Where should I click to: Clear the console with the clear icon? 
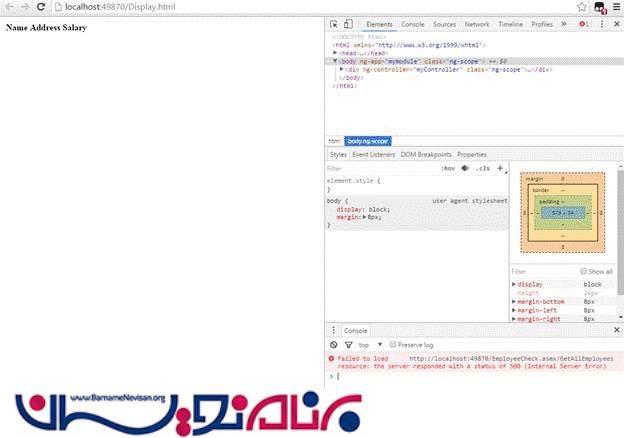coord(334,344)
